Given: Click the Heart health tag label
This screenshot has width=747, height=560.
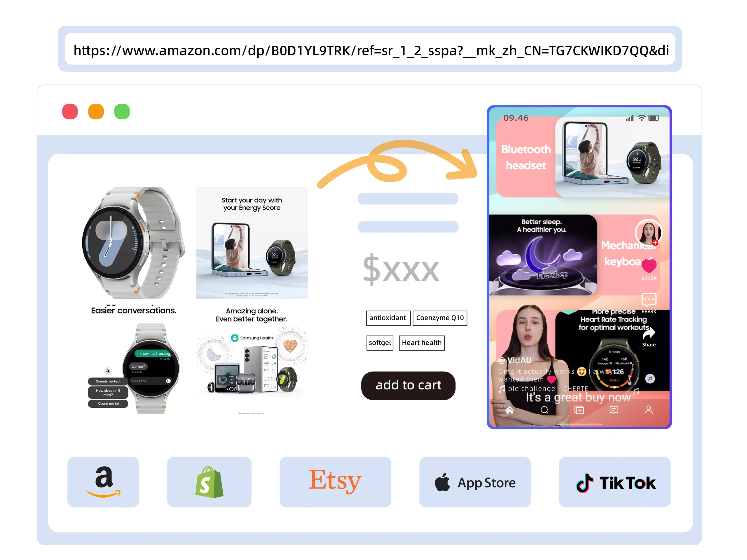Looking at the screenshot, I should point(421,342).
